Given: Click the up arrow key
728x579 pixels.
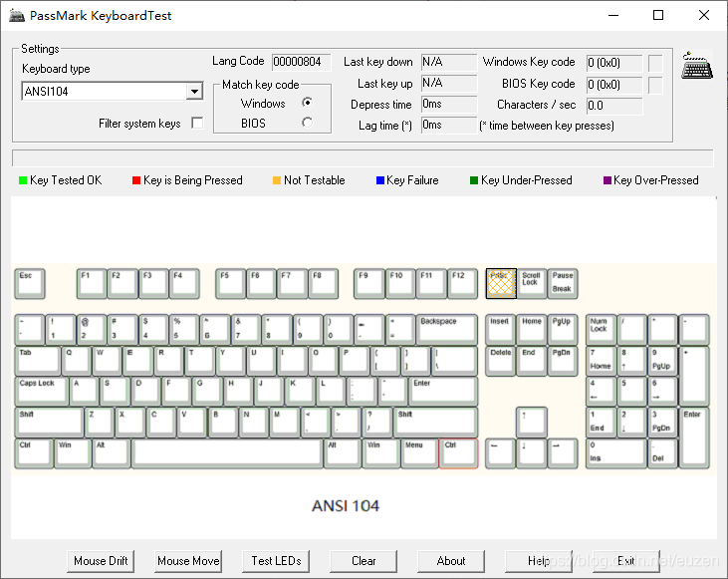Looking at the screenshot, I should pos(532,423).
